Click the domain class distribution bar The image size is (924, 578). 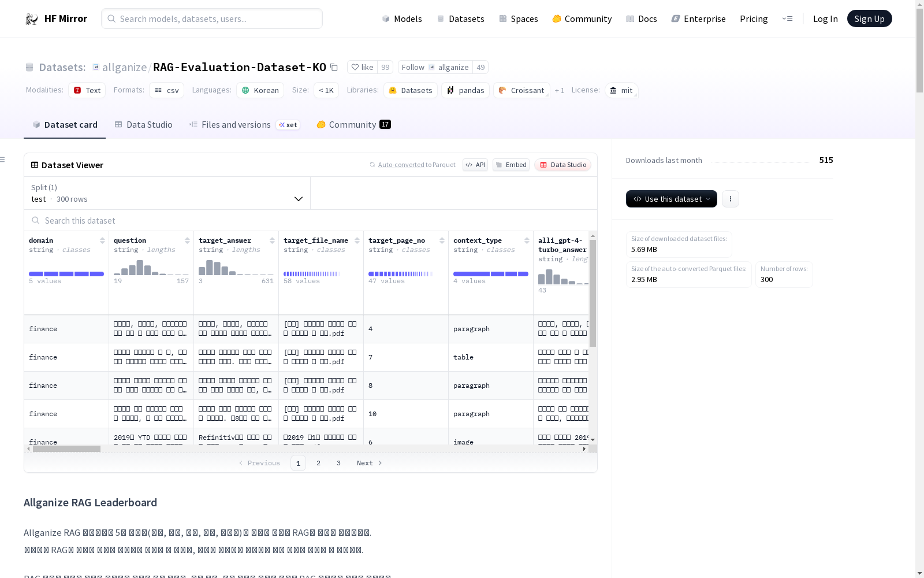pos(66,274)
